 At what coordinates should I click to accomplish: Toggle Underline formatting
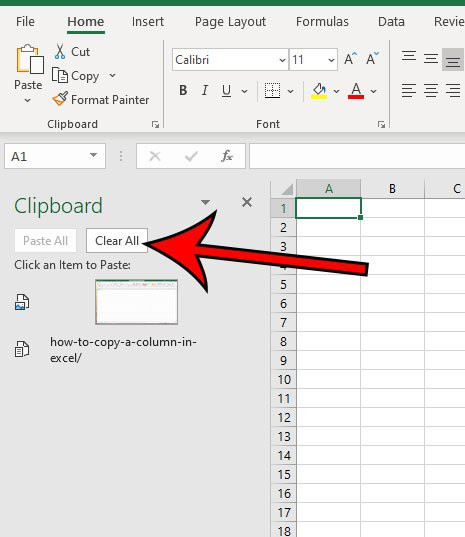[x=226, y=91]
